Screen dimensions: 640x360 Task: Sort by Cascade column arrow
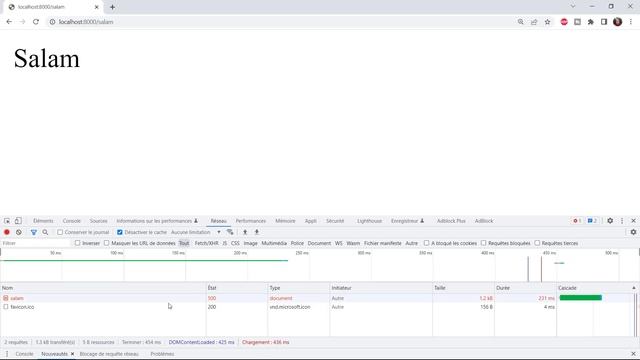pos(634,288)
